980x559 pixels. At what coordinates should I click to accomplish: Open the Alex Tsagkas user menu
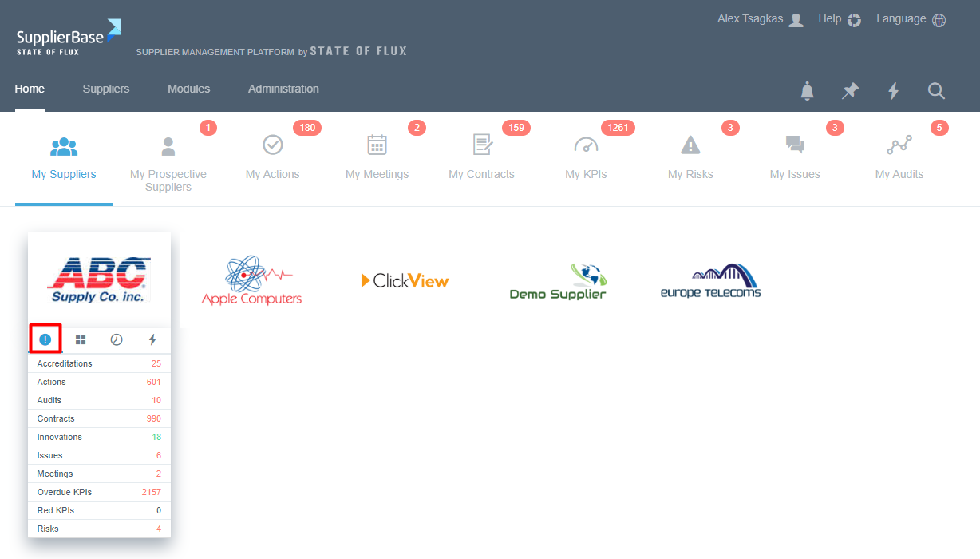coord(760,19)
